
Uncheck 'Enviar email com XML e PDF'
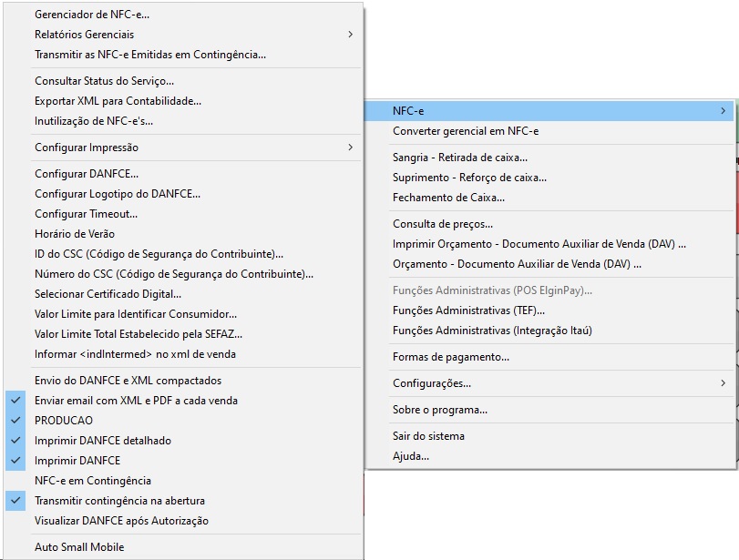pos(136,401)
